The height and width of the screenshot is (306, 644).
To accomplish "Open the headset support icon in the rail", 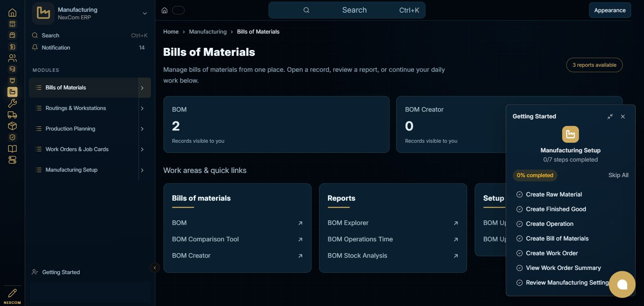I will point(13,69).
